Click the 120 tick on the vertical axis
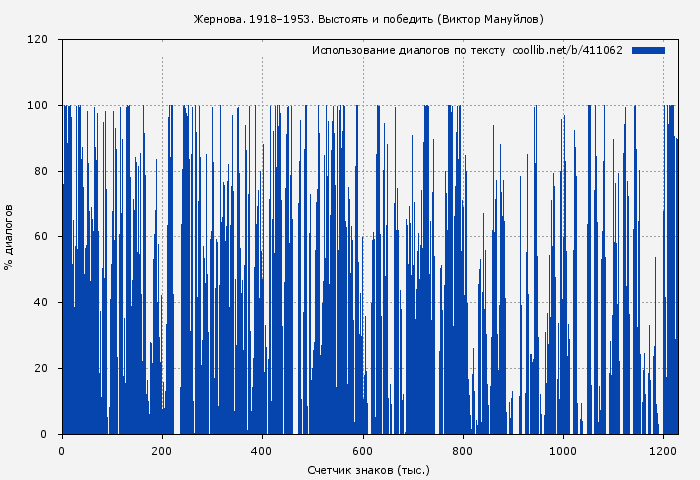 point(38,40)
